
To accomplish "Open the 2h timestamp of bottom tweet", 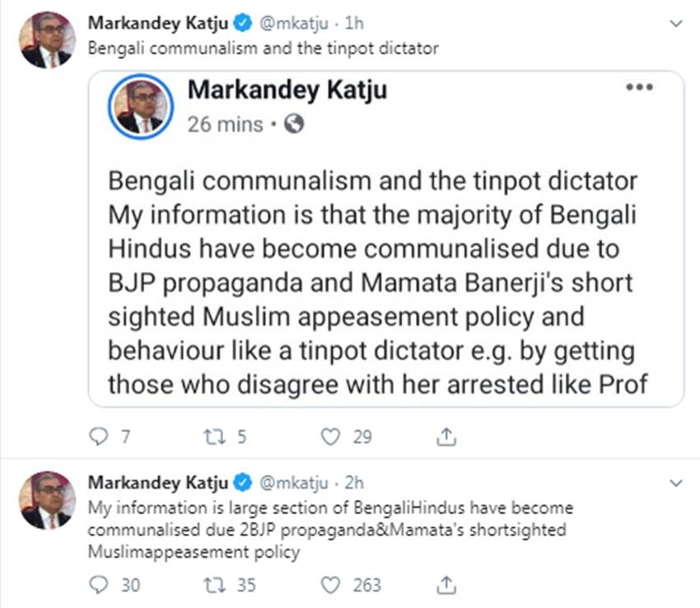I will [x=355, y=483].
